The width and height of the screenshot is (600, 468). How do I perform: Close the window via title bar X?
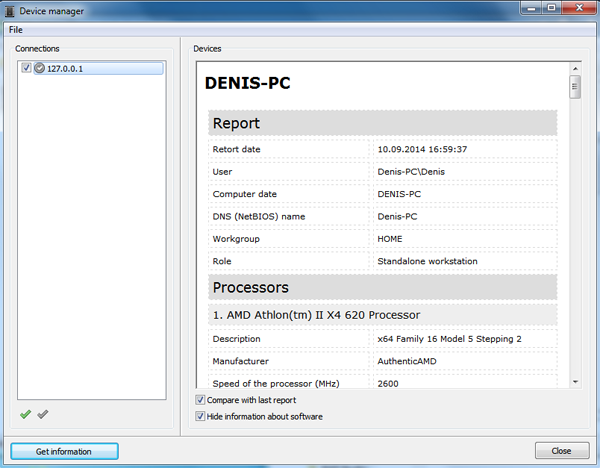tap(579, 8)
